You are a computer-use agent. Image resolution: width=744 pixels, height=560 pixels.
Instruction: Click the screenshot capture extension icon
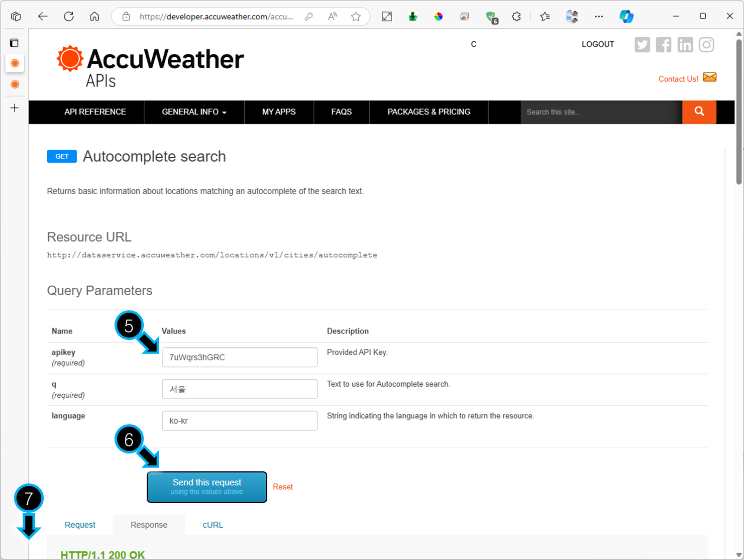pyautogui.click(x=387, y=16)
